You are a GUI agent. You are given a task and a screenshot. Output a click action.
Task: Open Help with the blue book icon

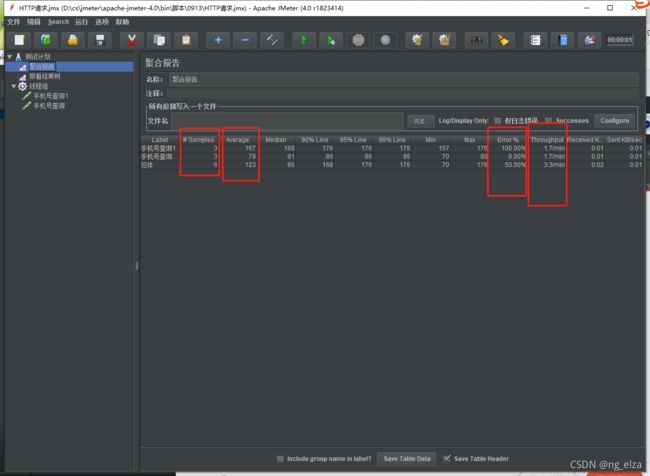pos(563,40)
